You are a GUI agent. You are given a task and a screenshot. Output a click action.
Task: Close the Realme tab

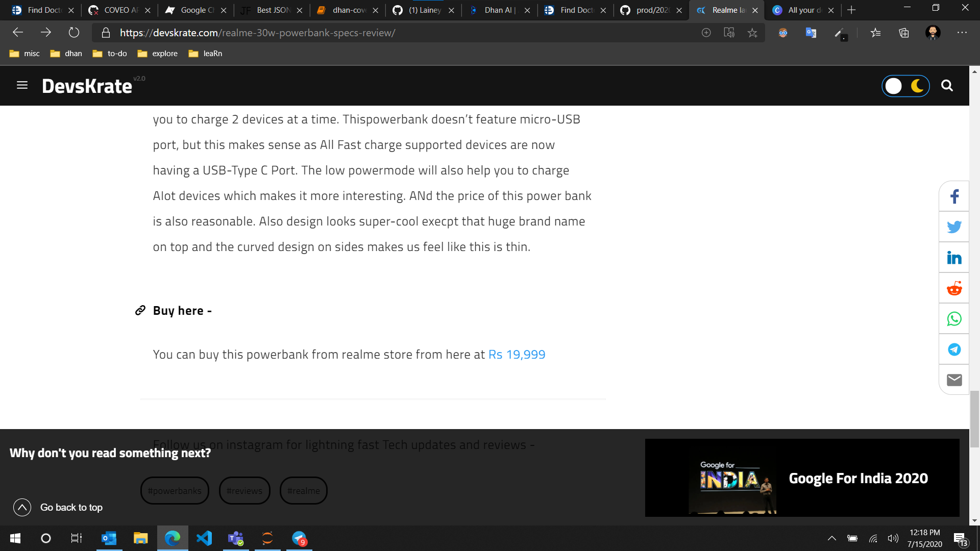click(x=755, y=10)
